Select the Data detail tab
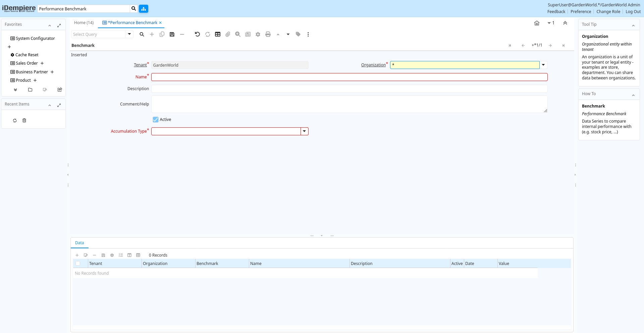The image size is (644, 333). (x=79, y=243)
